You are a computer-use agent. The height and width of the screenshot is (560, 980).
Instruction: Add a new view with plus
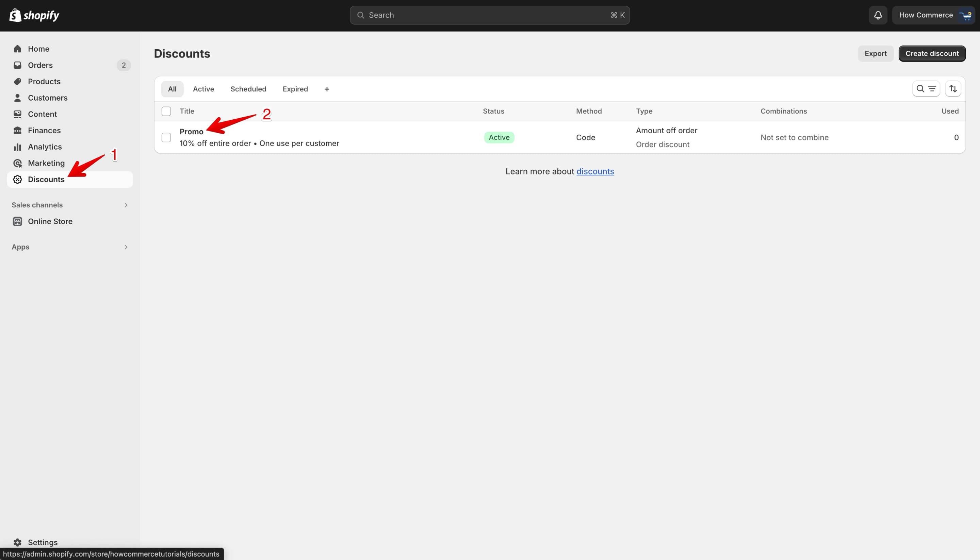[327, 89]
